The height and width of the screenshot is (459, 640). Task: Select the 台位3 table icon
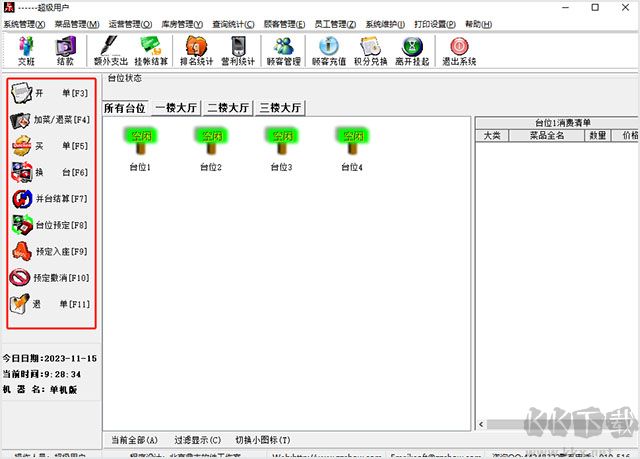pos(282,149)
